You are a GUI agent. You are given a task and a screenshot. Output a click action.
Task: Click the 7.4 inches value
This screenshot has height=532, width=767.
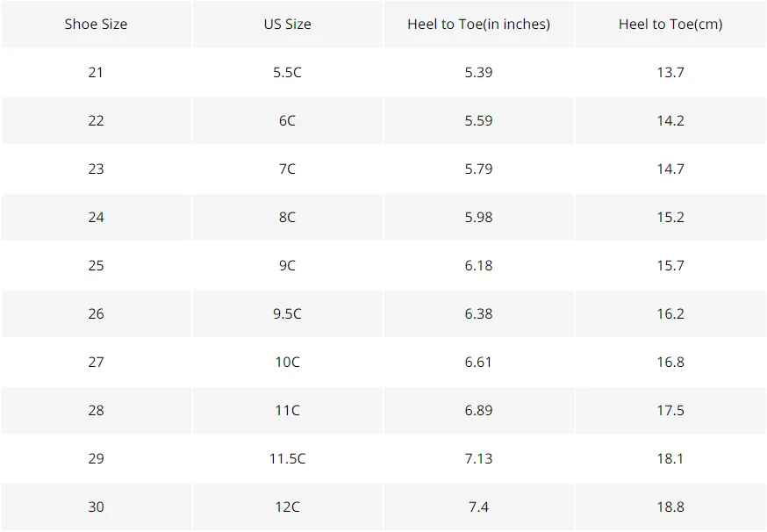click(x=478, y=507)
